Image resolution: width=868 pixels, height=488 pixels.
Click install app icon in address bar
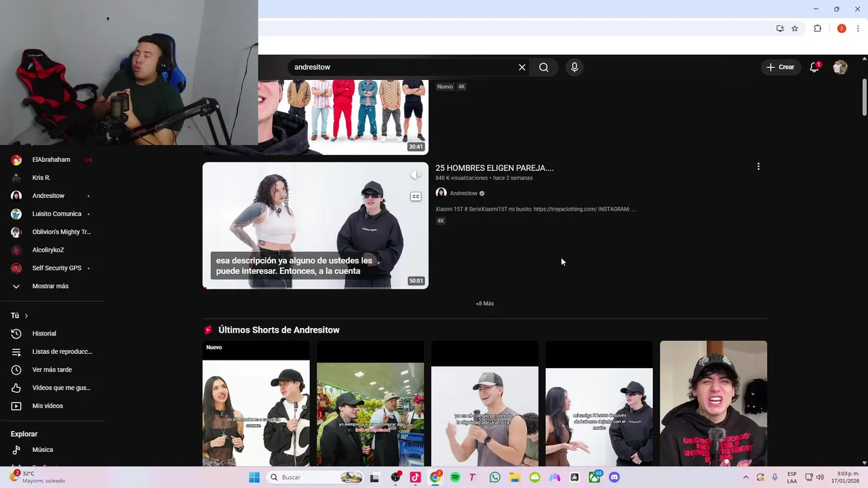(780, 28)
